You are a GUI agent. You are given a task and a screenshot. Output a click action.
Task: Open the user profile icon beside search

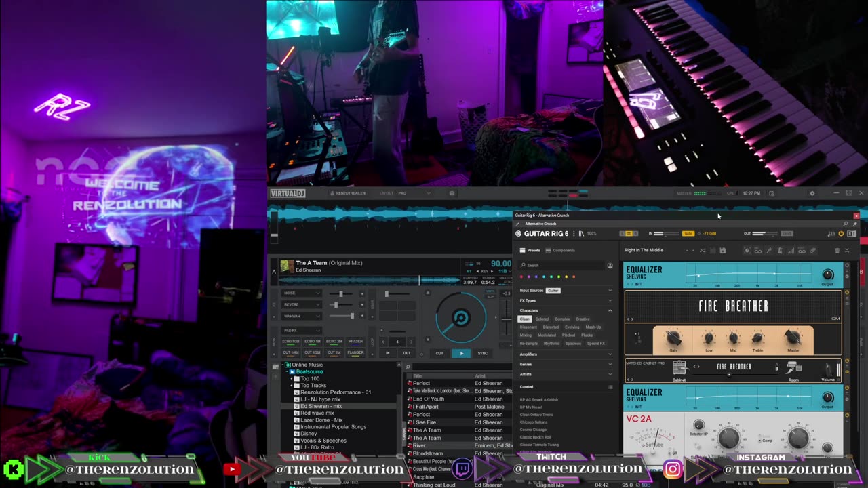click(610, 266)
